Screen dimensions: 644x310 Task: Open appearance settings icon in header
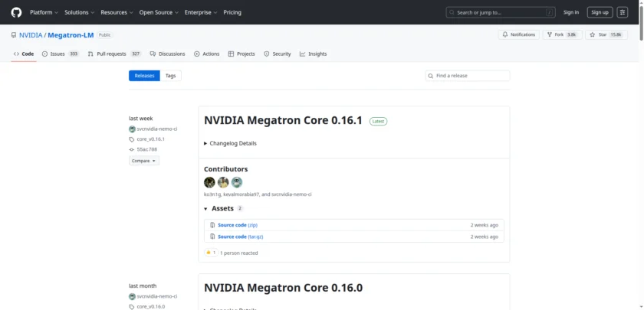[623, 12]
